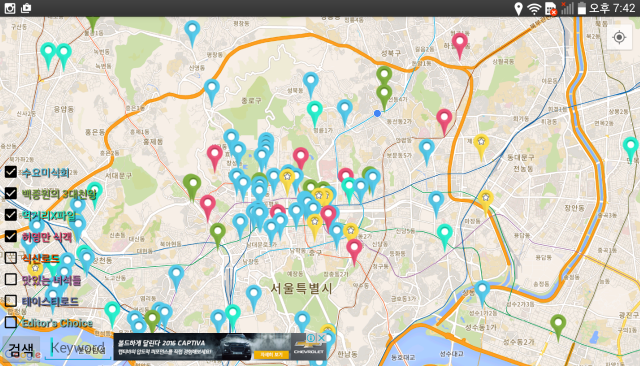
Task: Tap the blue current-location dot on map
Action: [x=378, y=113]
